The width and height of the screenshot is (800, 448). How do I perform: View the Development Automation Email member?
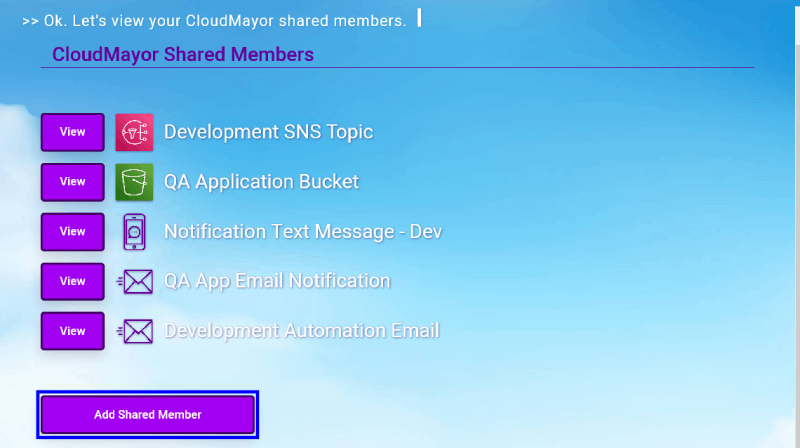point(72,331)
